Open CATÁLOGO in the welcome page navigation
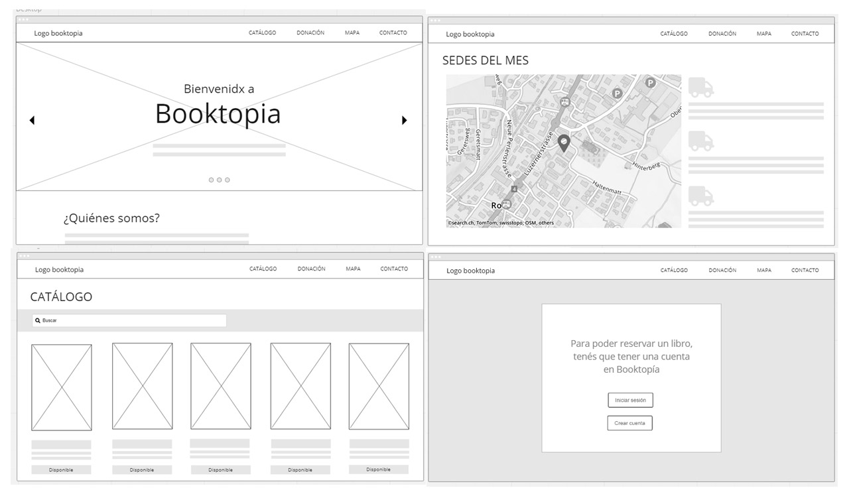The image size is (849, 504). pyautogui.click(x=262, y=33)
